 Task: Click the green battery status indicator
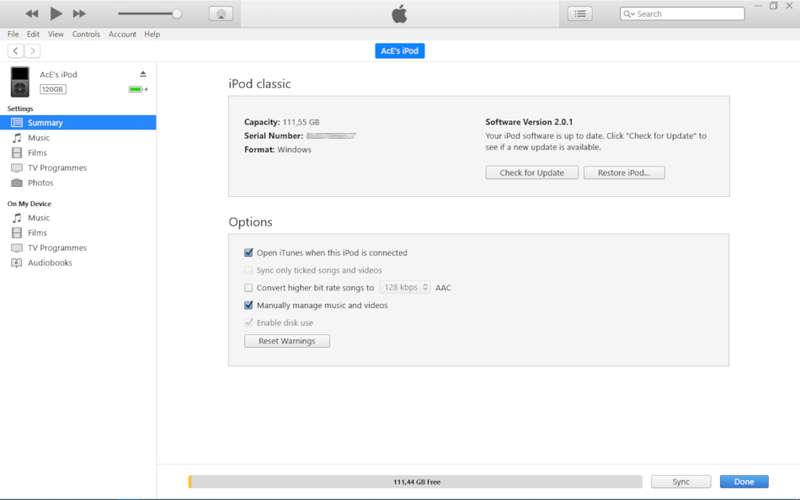click(138, 89)
